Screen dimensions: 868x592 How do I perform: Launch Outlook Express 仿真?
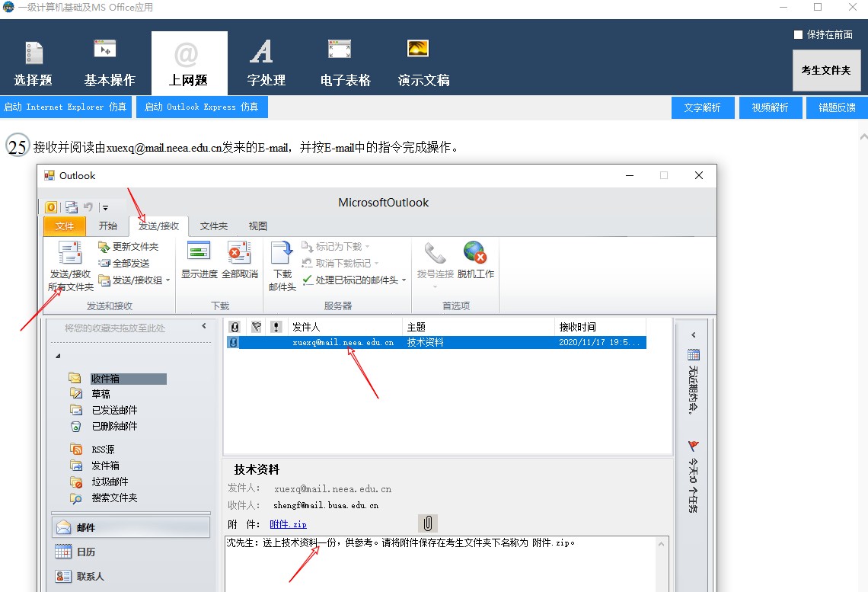point(202,107)
